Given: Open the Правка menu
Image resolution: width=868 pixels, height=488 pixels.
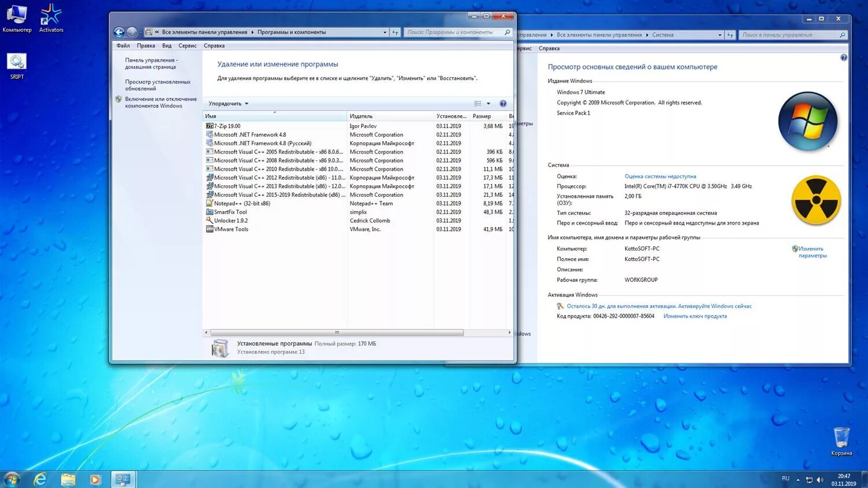Looking at the screenshot, I should (x=146, y=46).
